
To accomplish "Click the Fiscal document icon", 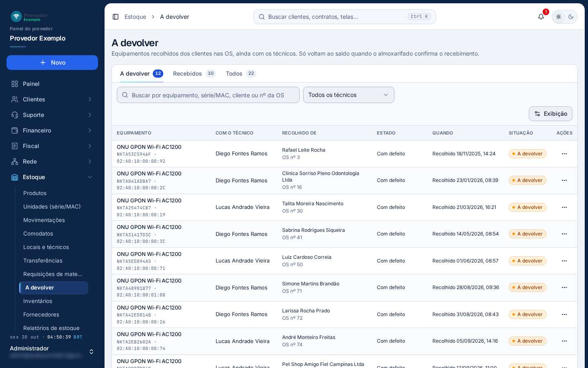I will (x=15, y=146).
